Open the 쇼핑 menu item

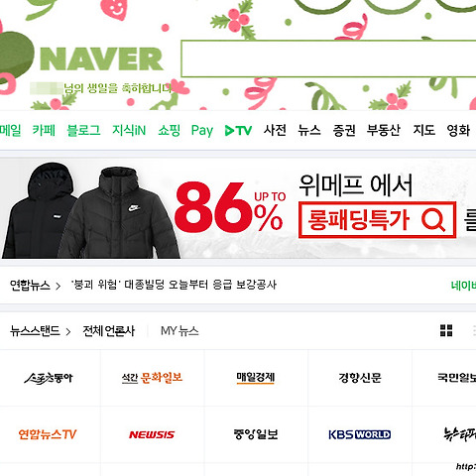pyautogui.click(x=169, y=130)
